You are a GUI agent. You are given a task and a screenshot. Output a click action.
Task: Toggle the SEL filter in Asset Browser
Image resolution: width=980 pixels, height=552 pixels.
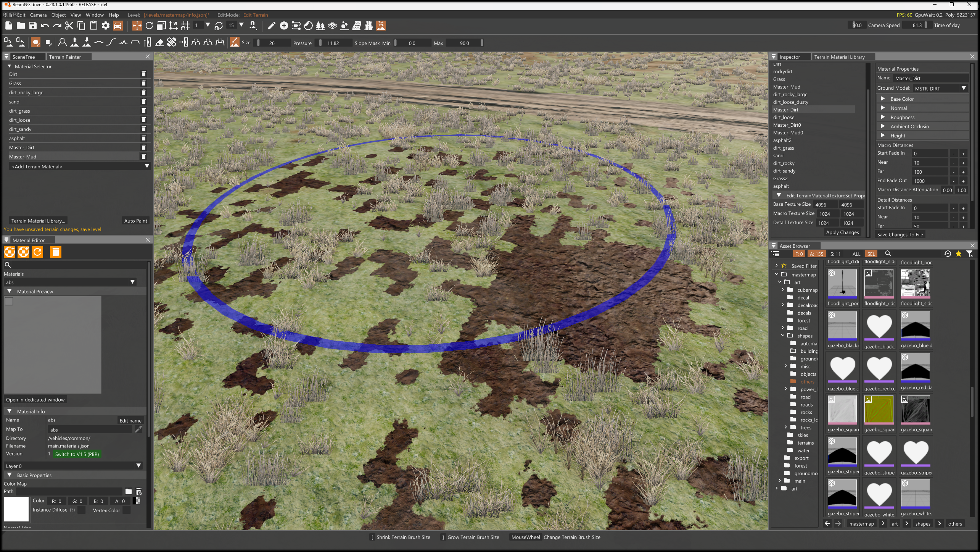point(871,254)
